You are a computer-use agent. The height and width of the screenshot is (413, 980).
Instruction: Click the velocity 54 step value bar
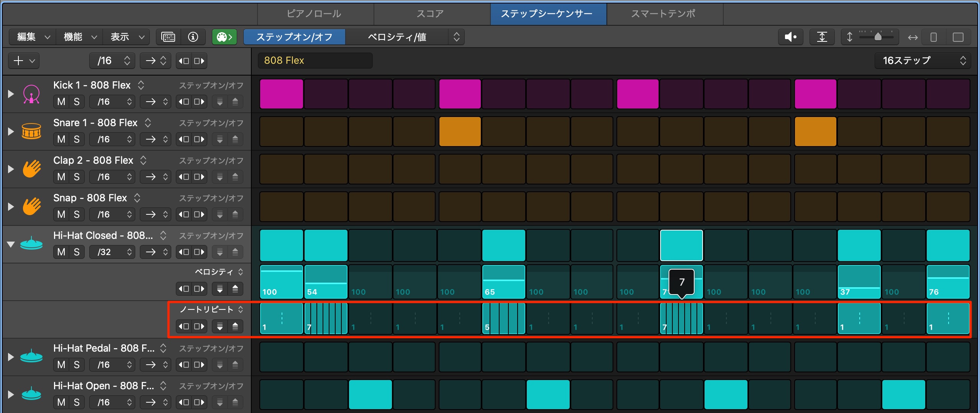tap(326, 282)
